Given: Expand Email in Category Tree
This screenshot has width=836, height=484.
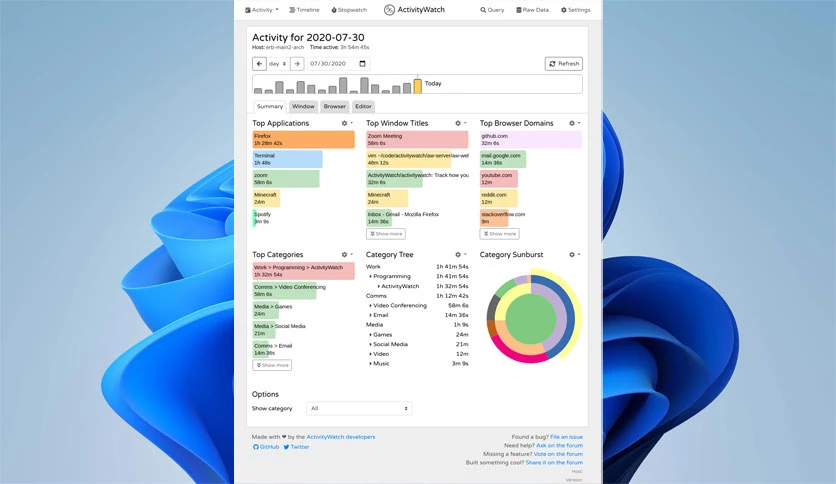Looking at the screenshot, I should point(379,315).
